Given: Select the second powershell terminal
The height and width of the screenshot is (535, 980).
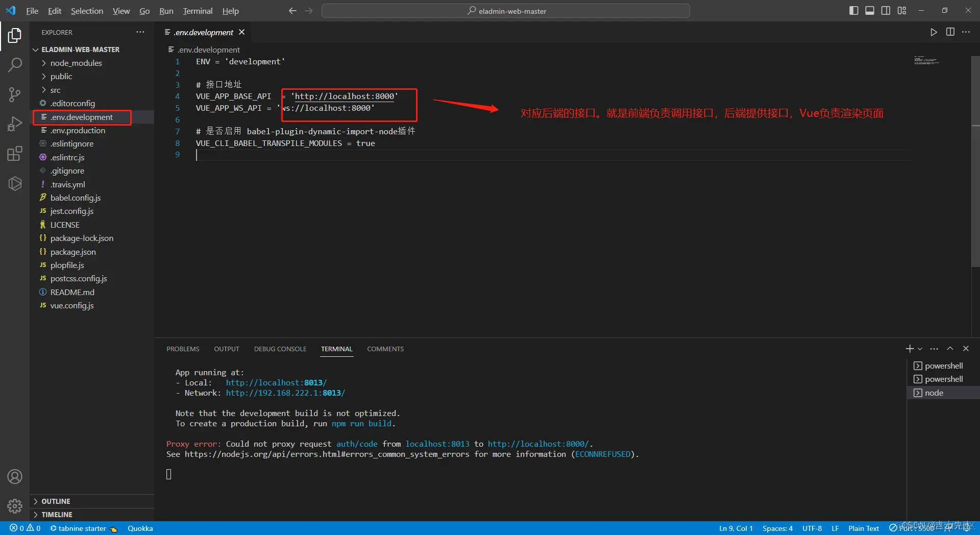Looking at the screenshot, I should pos(943,379).
